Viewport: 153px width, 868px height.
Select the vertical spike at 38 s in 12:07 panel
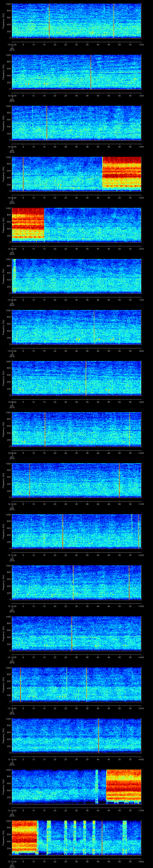(x=94, y=327)
